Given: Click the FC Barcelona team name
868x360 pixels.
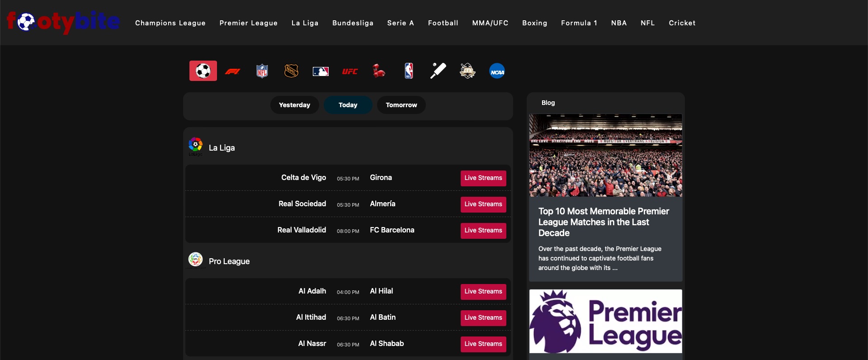Looking at the screenshot, I should (x=392, y=230).
